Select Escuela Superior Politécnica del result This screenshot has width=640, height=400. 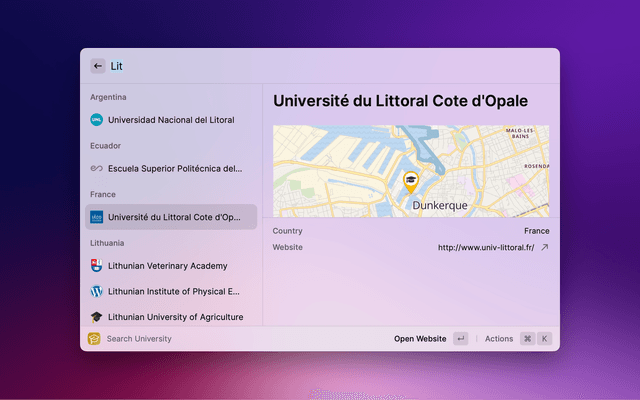tap(175, 168)
